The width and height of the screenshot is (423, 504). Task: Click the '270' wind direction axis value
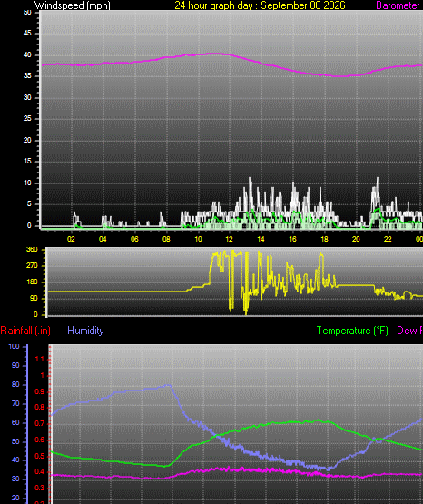(32, 265)
